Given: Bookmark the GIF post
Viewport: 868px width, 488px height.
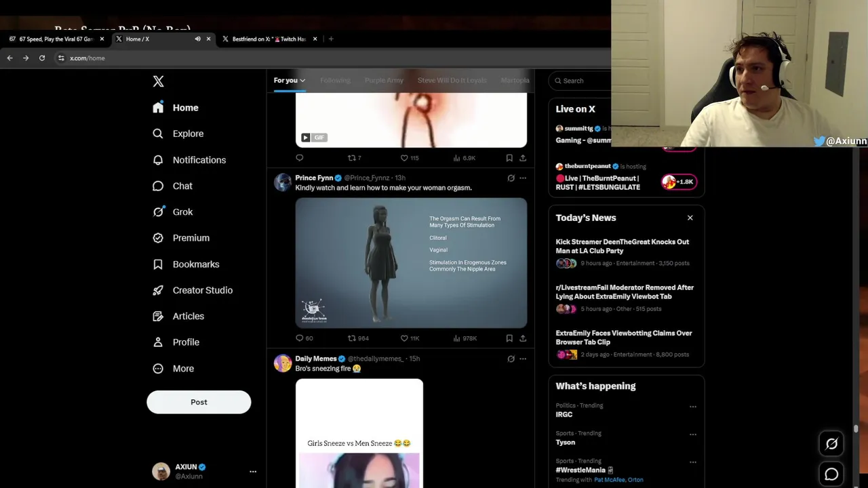Looking at the screenshot, I should pyautogui.click(x=509, y=158).
